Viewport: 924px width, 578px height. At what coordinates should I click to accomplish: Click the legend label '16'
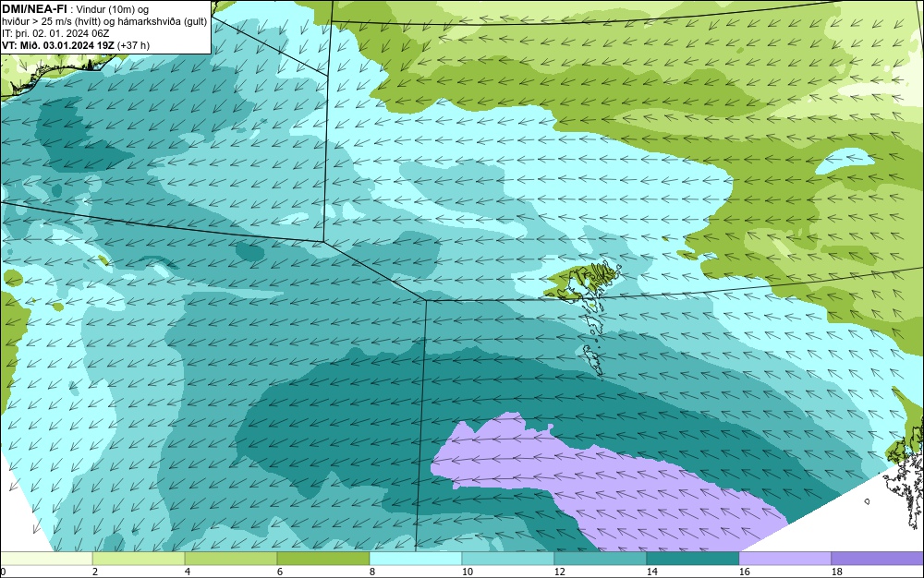[744, 572]
